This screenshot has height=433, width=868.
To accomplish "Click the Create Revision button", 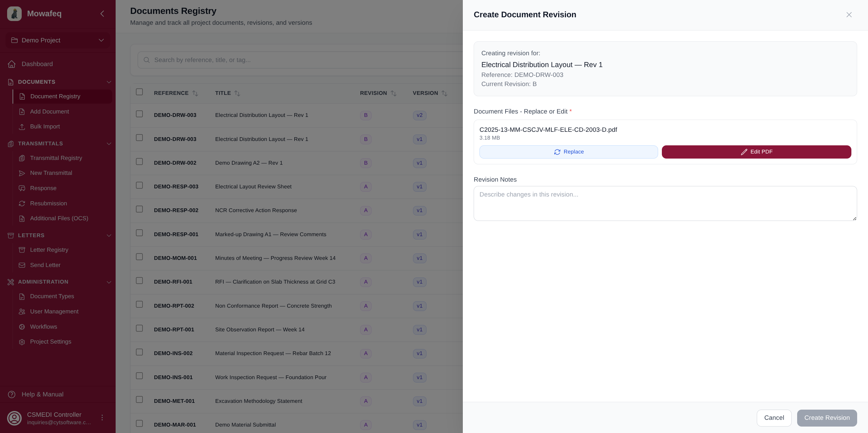I will [x=827, y=418].
